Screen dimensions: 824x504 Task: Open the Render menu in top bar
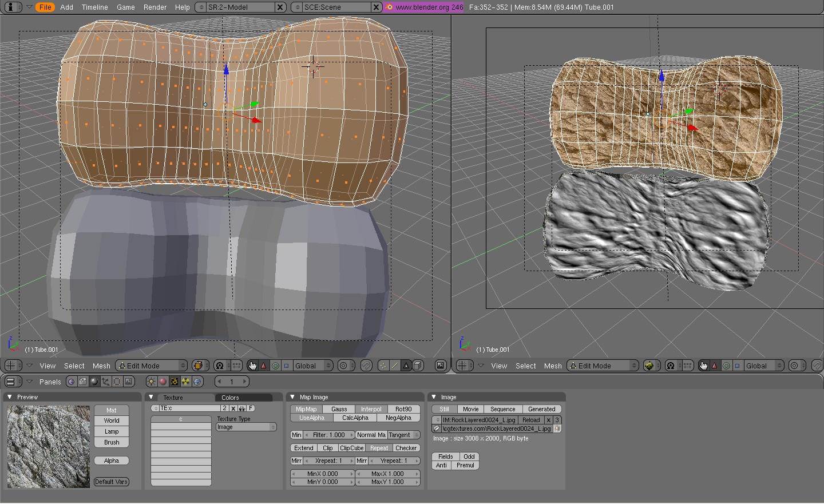pyautogui.click(x=154, y=7)
